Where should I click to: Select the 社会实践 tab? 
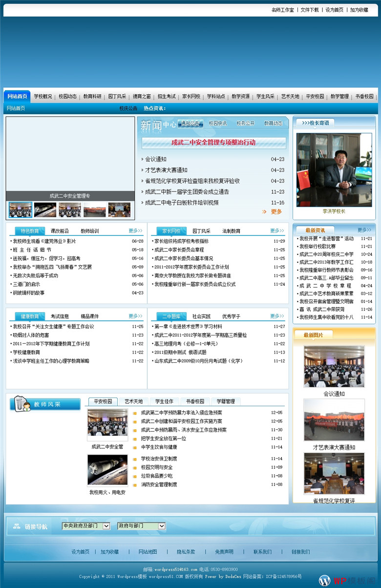point(201,316)
